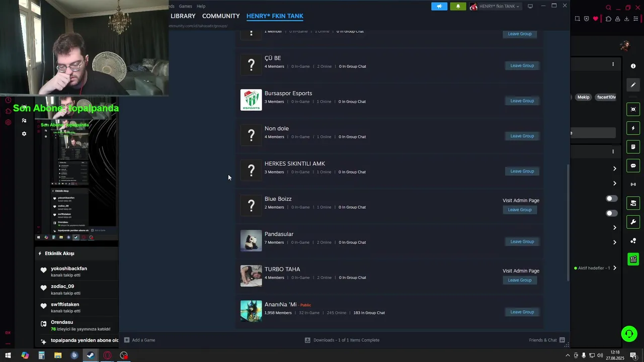Click the Mekip tag chip
The image size is (644, 362).
pyautogui.click(x=583, y=97)
